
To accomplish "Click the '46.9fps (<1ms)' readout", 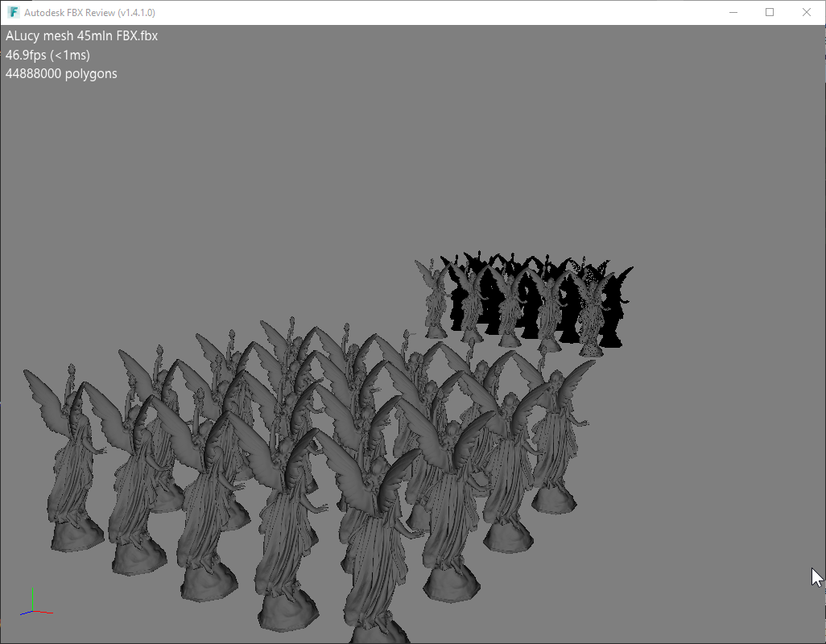I will point(48,55).
